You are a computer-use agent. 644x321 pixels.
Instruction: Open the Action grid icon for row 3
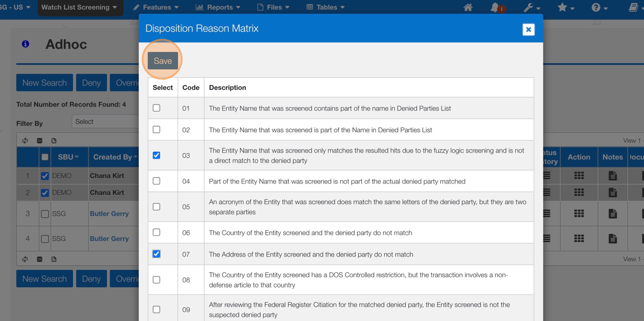[579, 213]
